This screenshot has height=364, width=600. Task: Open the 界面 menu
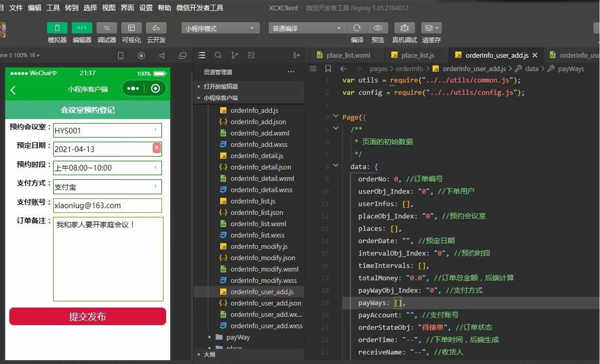pos(127,8)
